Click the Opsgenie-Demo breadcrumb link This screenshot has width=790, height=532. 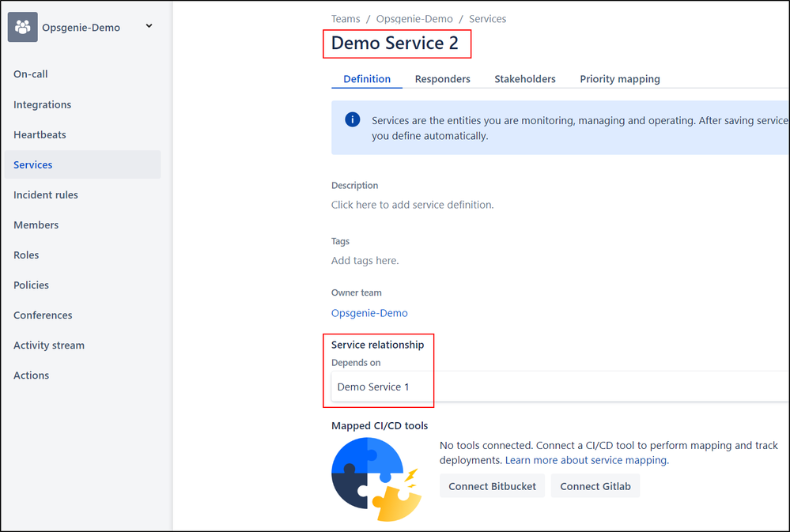414,19
